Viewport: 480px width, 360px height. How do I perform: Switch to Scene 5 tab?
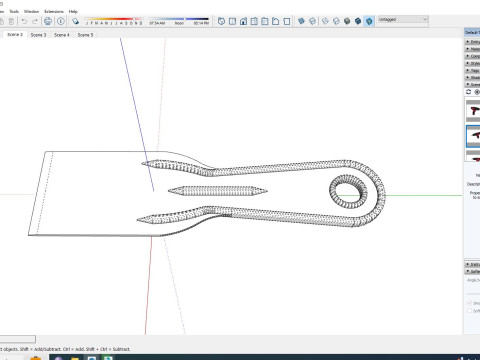(85, 35)
